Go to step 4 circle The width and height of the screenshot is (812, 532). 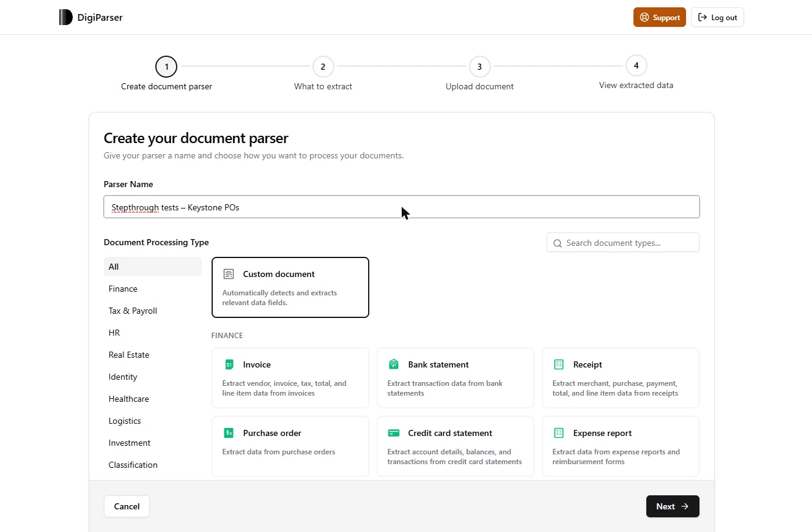636,65
